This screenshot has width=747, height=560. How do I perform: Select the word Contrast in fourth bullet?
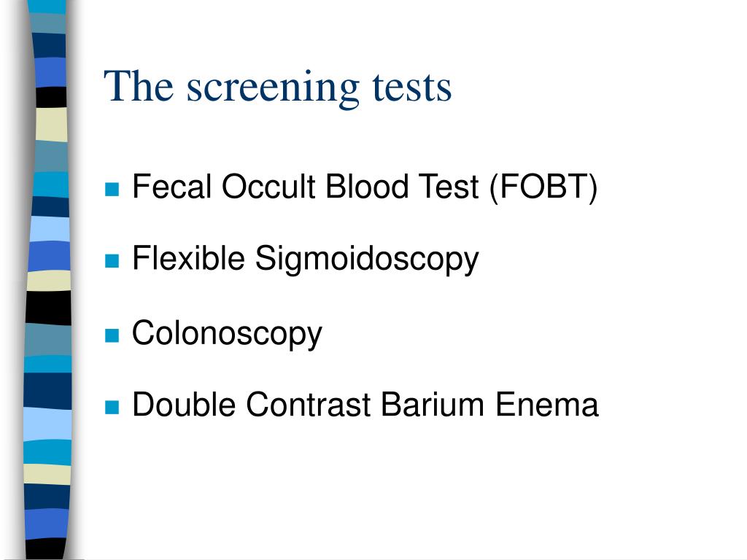pos(309,405)
